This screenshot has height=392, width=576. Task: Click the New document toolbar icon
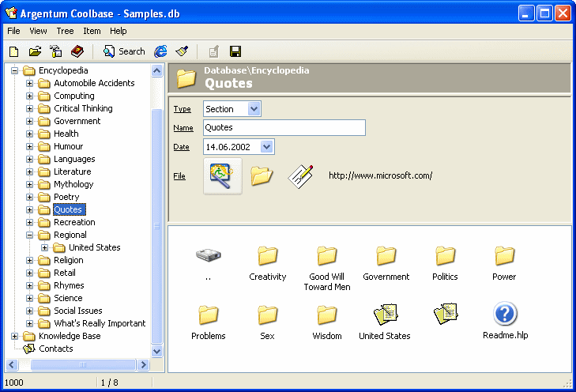tap(13, 51)
